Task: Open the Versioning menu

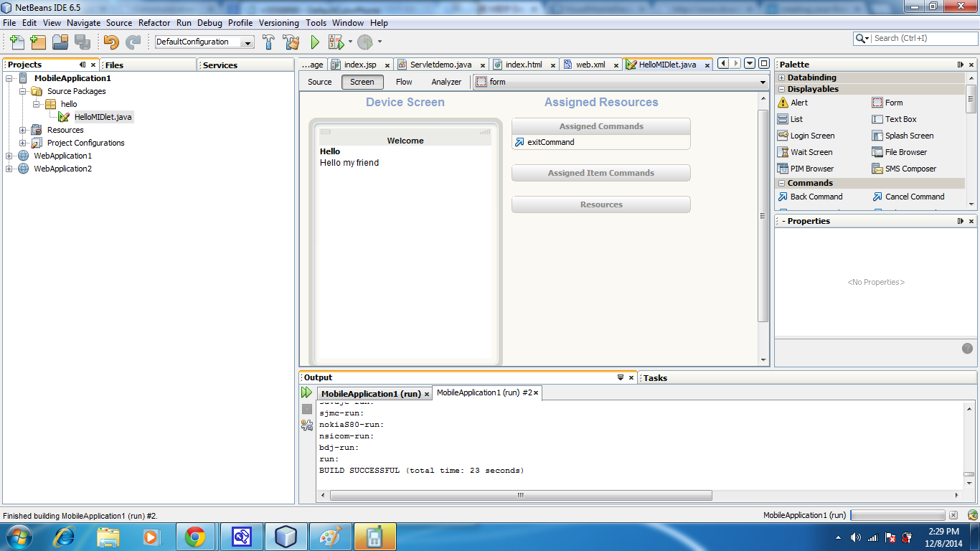Action: pyautogui.click(x=279, y=23)
